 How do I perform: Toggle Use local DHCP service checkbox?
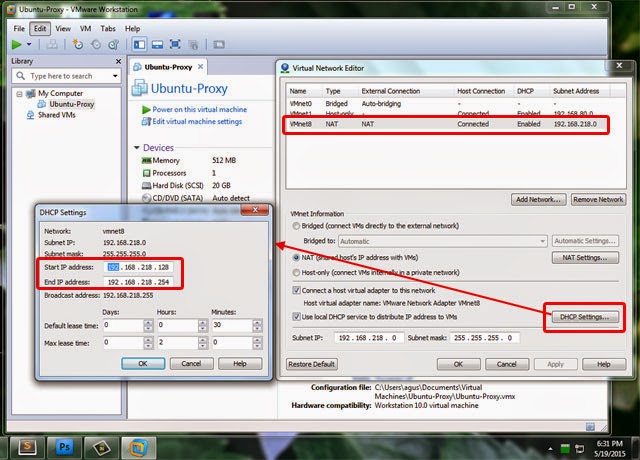coord(297,317)
